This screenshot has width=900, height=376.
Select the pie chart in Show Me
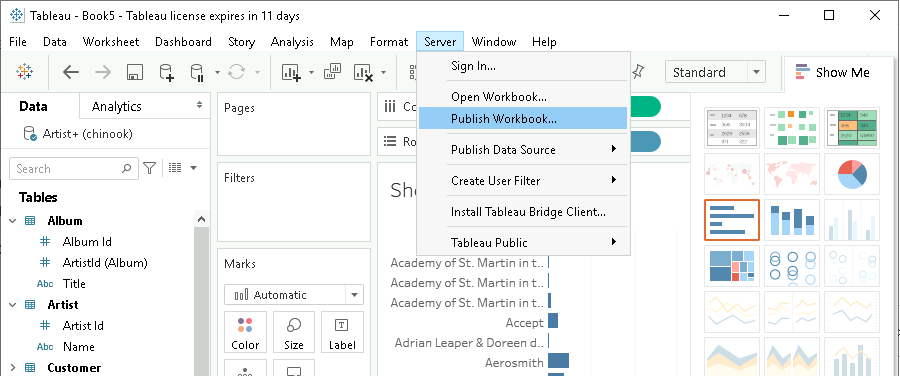pyautogui.click(x=852, y=174)
